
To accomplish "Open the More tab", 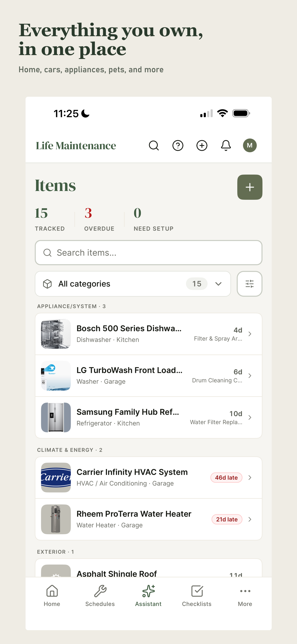I will click(x=245, y=596).
